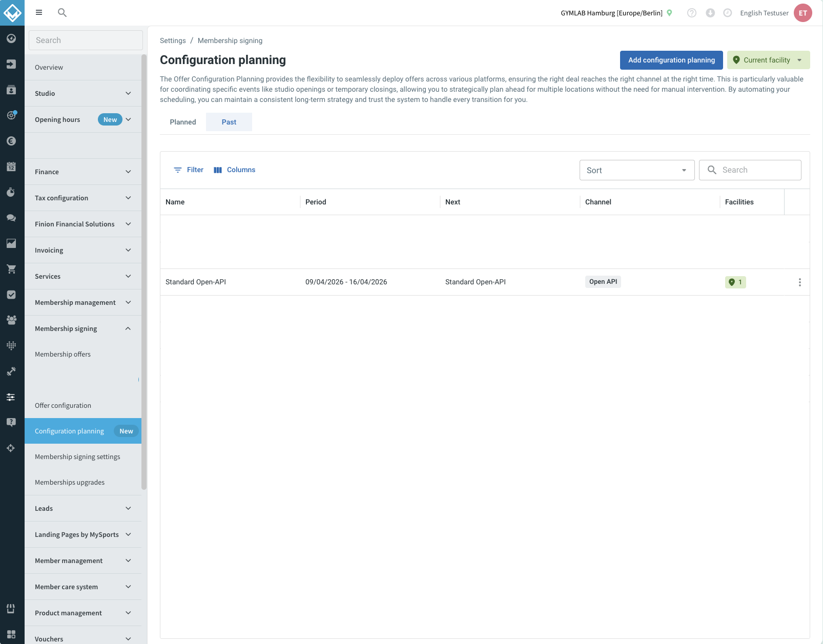The image size is (823, 644).
Task: Open the check-in arrow icon in left rail
Action: point(11,64)
